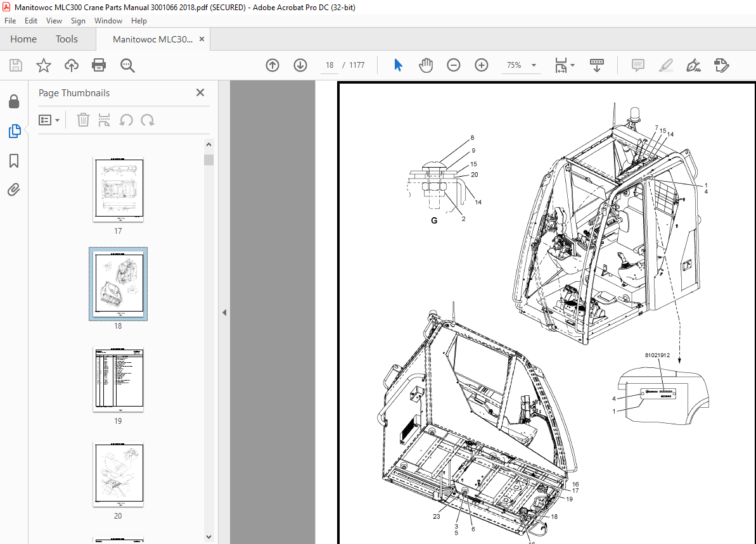Print the document using printer icon
The width and height of the screenshot is (756, 544).
click(x=99, y=65)
